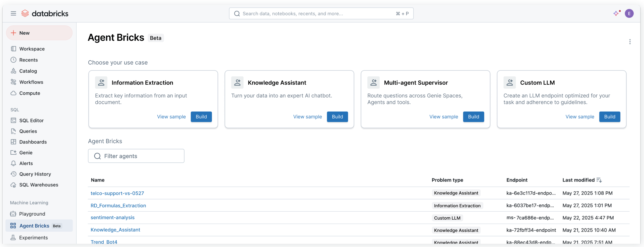Screen dimensions: 644x247
Task: Click the Custom LLM card icon
Action: (x=510, y=82)
